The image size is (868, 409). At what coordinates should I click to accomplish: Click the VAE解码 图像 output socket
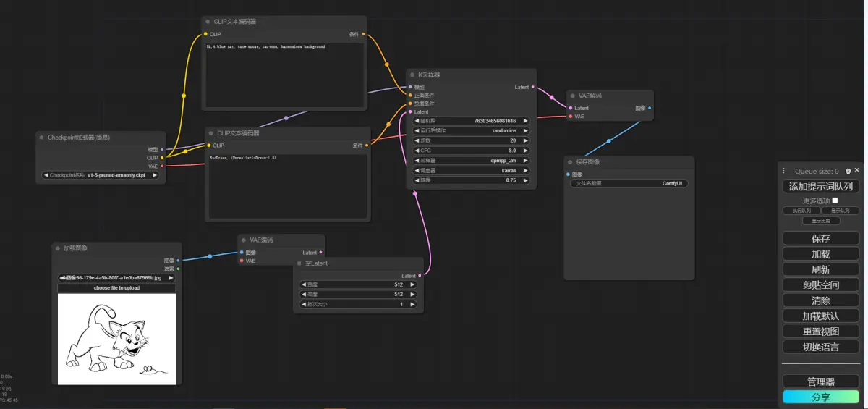(650, 108)
